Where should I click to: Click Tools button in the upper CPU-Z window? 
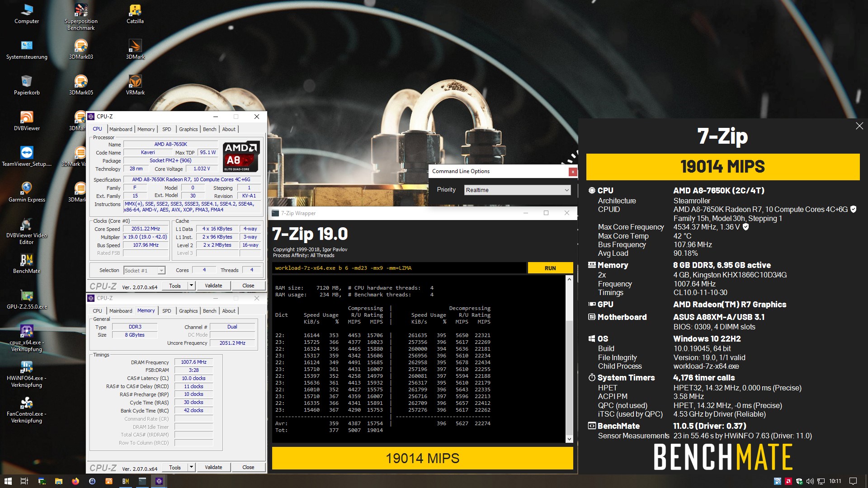coord(175,286)
